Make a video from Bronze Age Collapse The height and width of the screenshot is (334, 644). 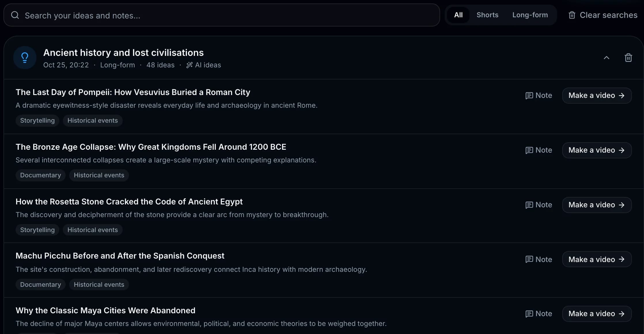[x=597, y=150]
